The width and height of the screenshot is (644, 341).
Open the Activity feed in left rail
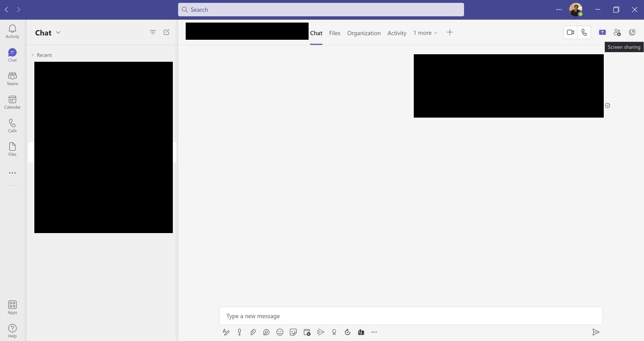(12, 31)
